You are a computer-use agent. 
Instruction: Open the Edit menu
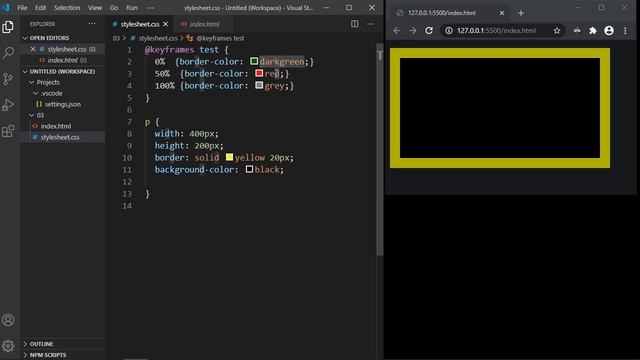coord(40,8)
